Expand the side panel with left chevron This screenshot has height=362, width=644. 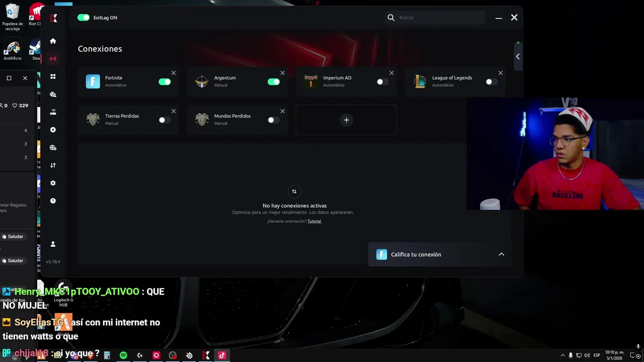(518, 56)
